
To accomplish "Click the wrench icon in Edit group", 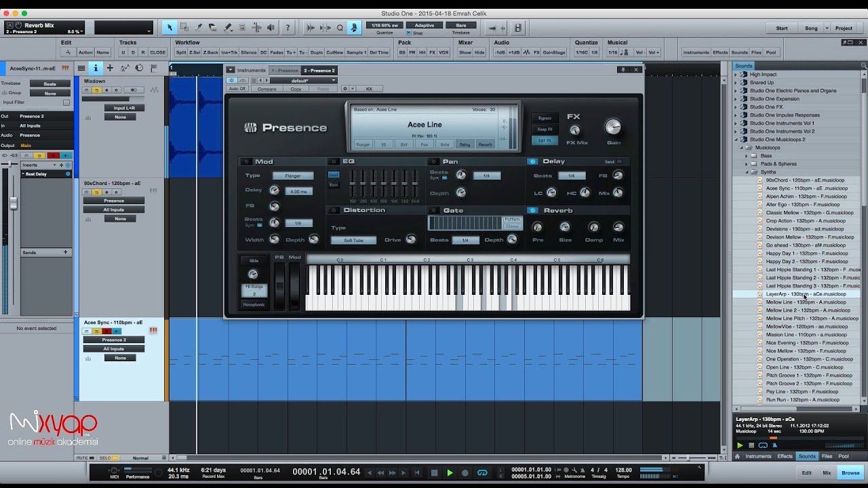I will click(68, 52).
